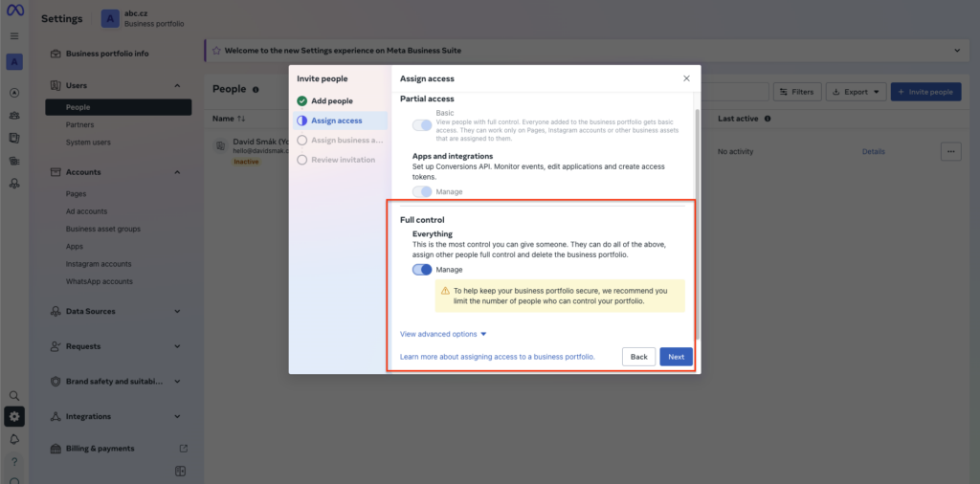Close the Assign access dialog
The height and width of the screenshot is (484, 980).
tap(686, 78)
